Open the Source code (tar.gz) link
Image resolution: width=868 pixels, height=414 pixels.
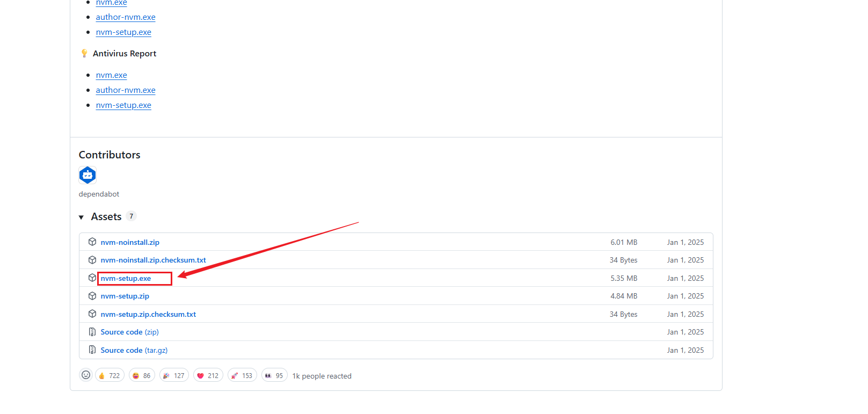pos(134,351)
